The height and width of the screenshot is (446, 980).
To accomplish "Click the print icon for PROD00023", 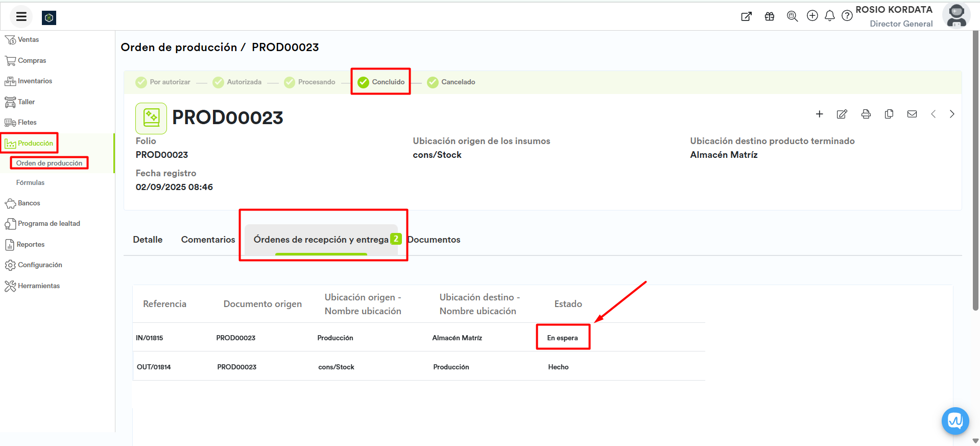I will point(866,114).
